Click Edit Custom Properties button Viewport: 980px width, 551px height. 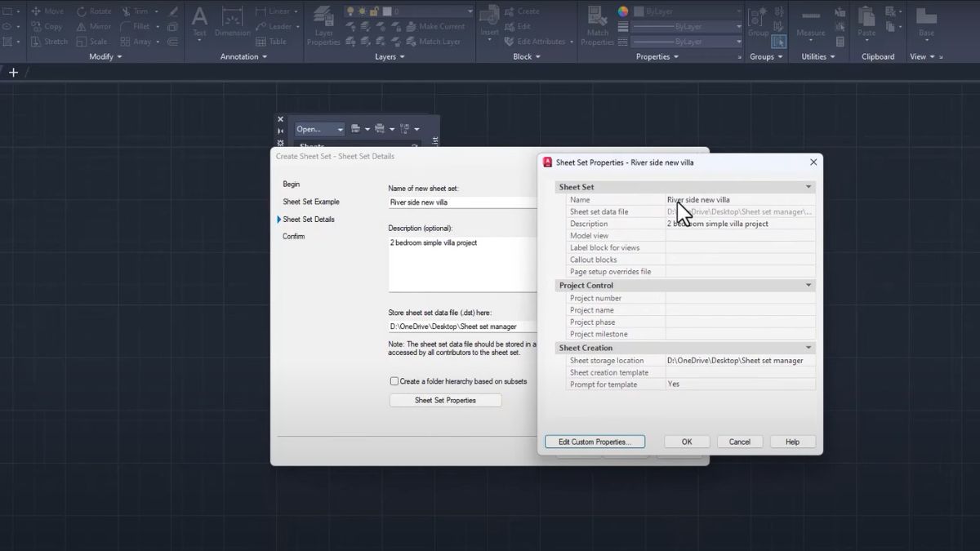(595, 442)
